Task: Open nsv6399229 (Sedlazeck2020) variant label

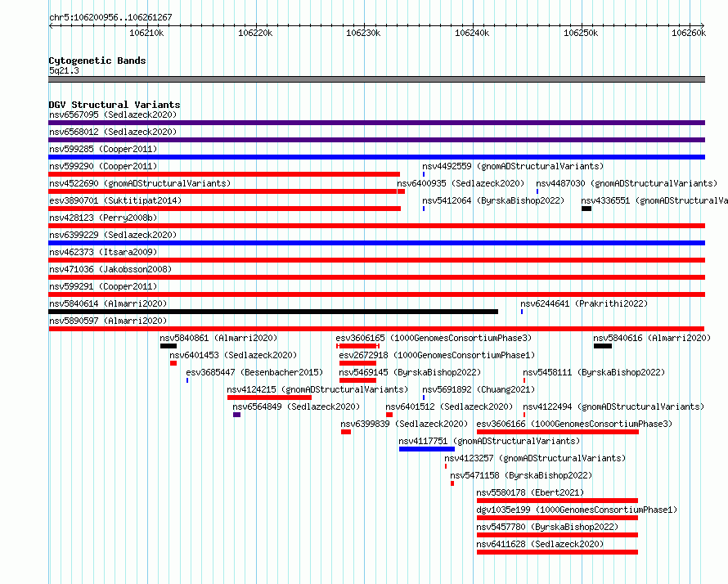Action: (113, 235)
